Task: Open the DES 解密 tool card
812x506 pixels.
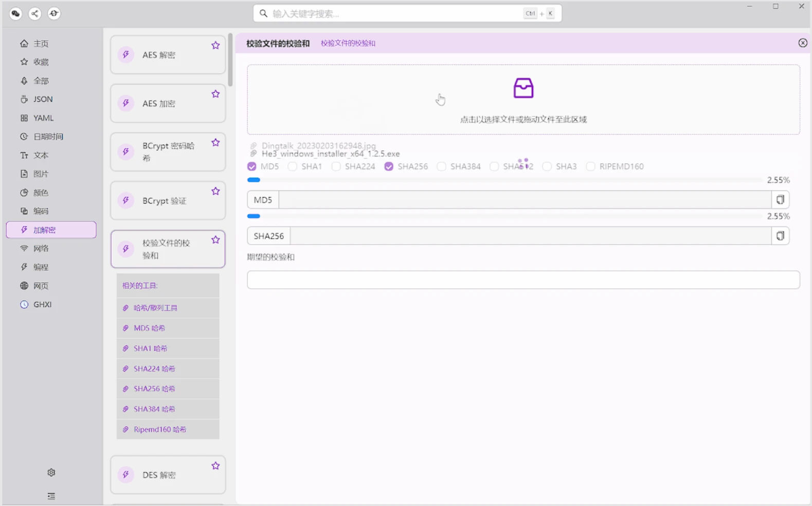Action: [168, 475]
